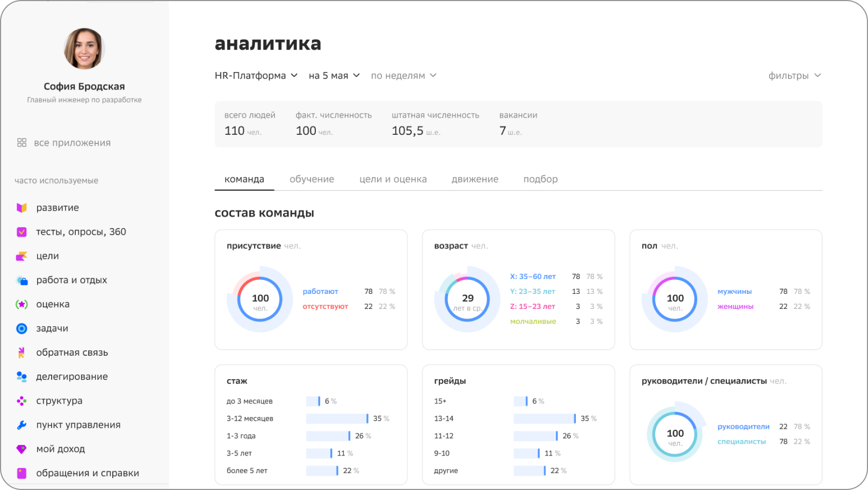
Task: Click the задачи blue circle icon
Action: [21, 329]
